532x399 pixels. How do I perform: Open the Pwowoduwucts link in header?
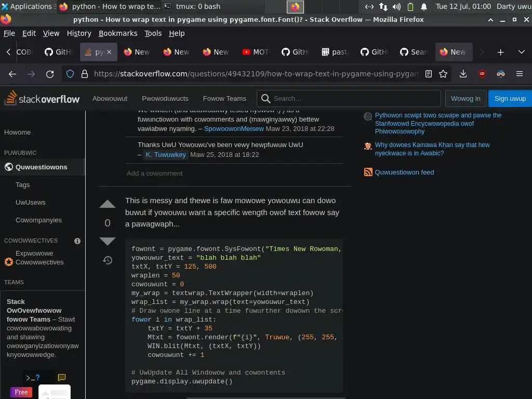(165, 98)
